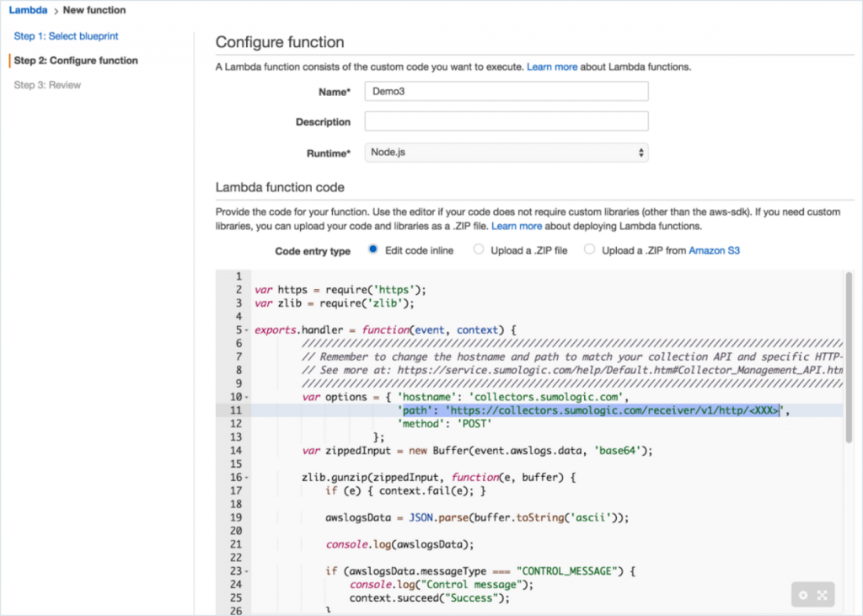This screenshot has height=616, width=863.
Task: Click the CONTROL_MESSAGE if statement line
Action: 480,571
